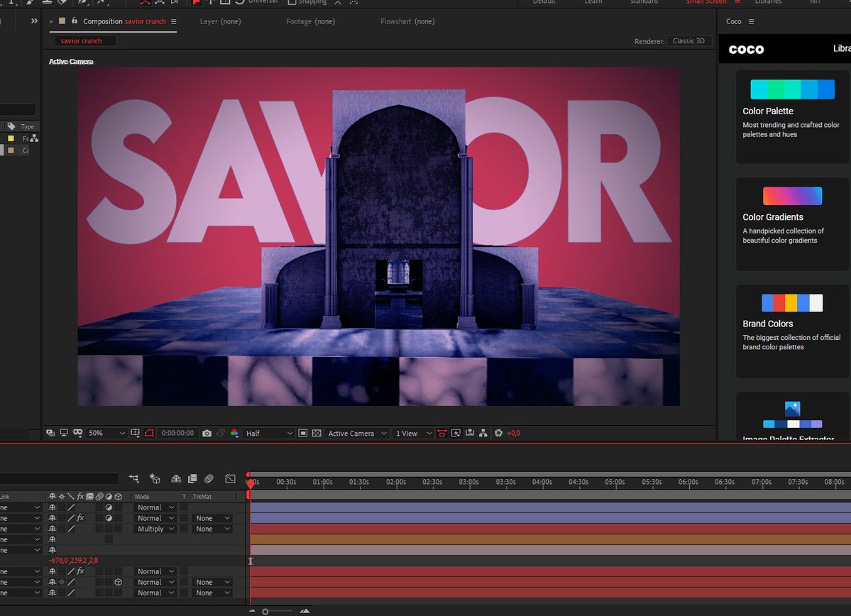Screen dimensions: 851x616
Task: Open the Coco panel hamburger menu
Action: 751,21
